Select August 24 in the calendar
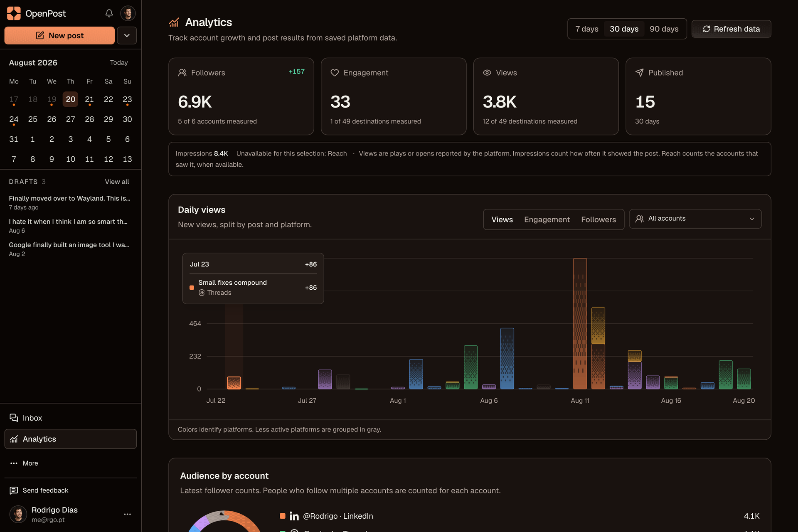798x532 pixels. [14, 119]
